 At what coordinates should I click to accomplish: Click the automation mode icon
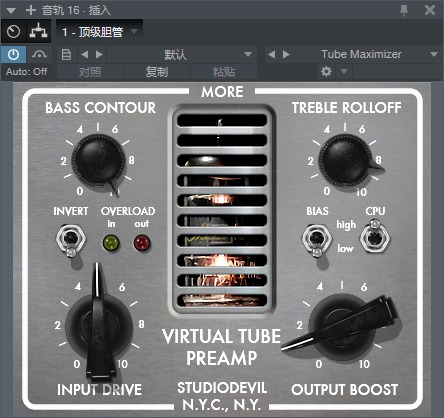click(x=39, y=54)
